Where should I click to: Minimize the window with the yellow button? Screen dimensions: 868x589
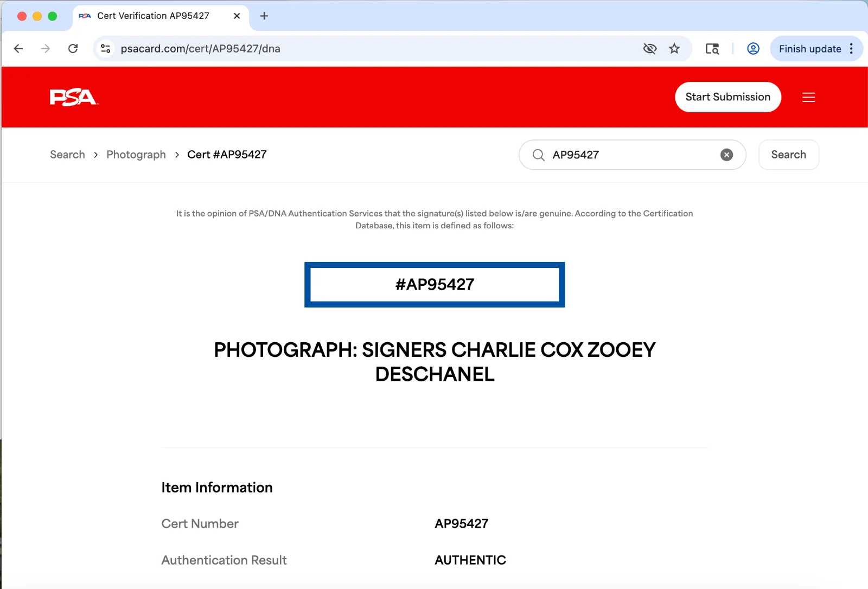(37, 16)
